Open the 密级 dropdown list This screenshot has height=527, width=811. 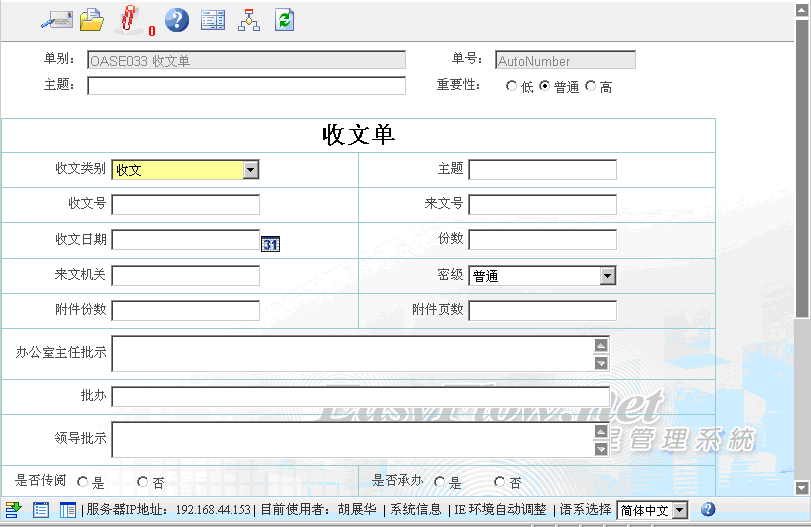click(x=607, y=276)
